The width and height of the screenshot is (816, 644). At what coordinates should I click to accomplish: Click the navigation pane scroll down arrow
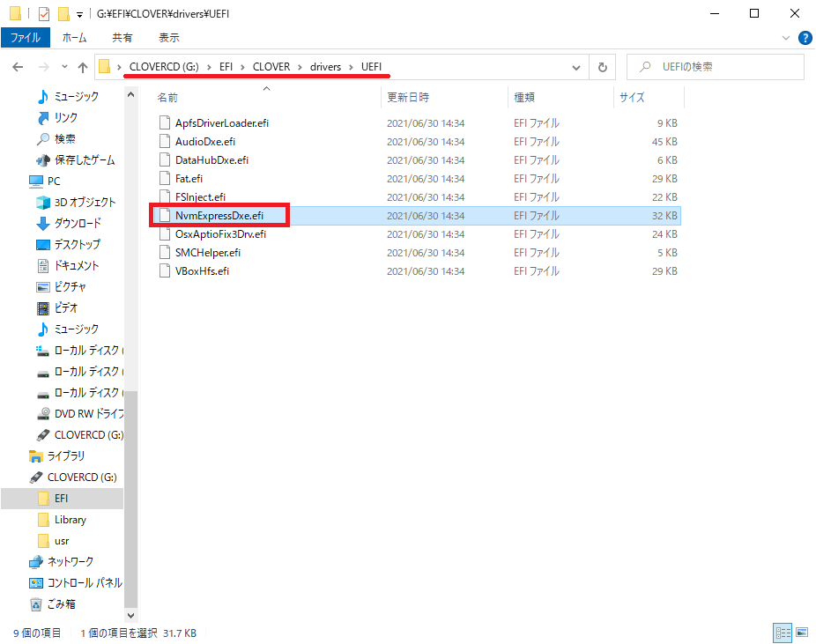coord(131,616)
